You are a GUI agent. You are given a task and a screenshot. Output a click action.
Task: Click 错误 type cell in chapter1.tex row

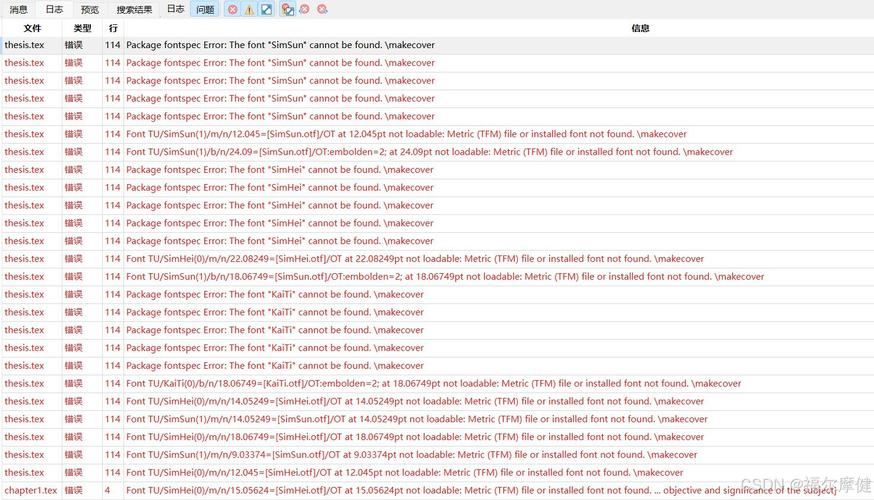(73, 491)
